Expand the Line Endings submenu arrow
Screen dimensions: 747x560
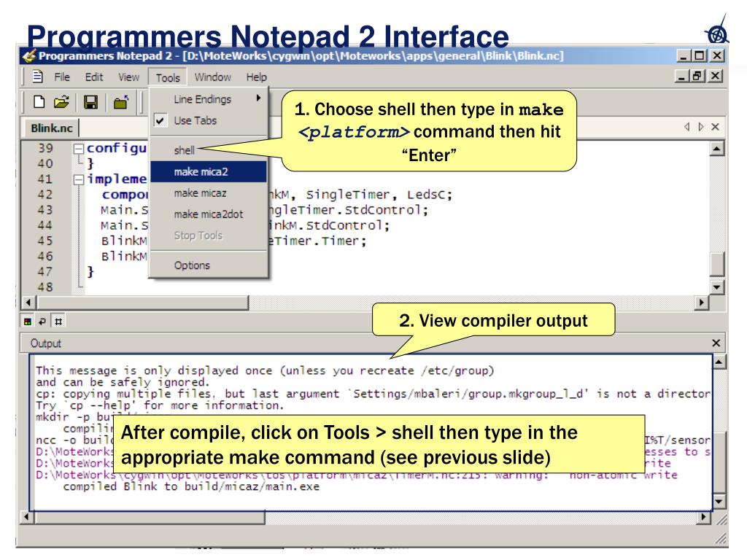click(x=258, y=98)
